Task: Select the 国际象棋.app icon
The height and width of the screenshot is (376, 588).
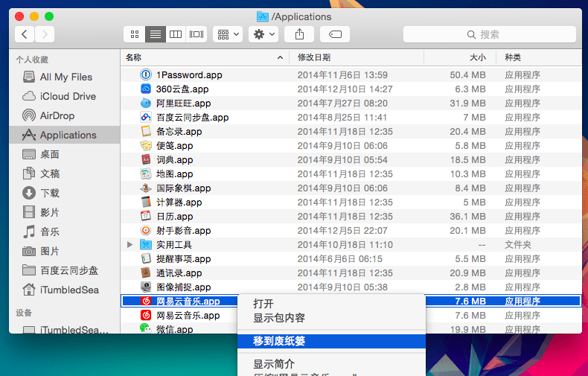Action: 145,188
